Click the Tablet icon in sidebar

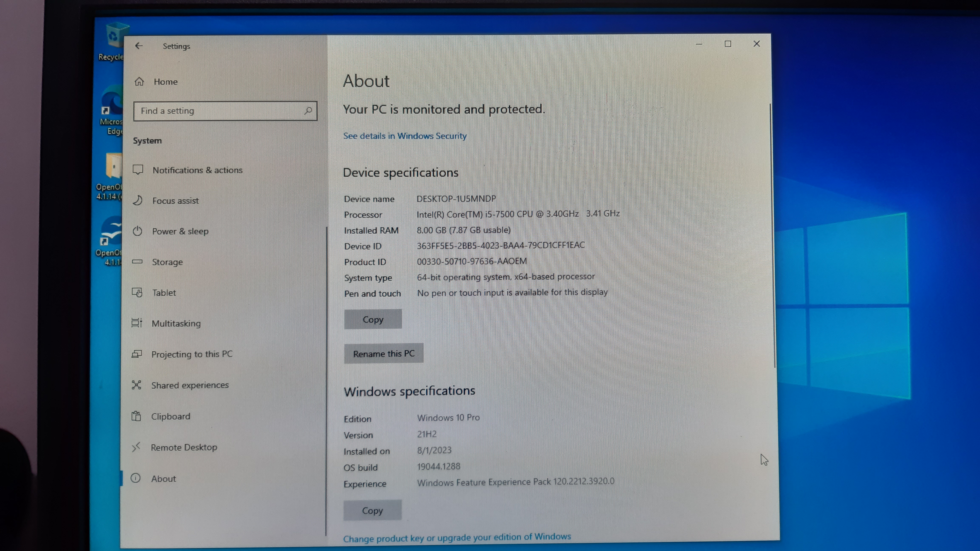click(137, 293)
